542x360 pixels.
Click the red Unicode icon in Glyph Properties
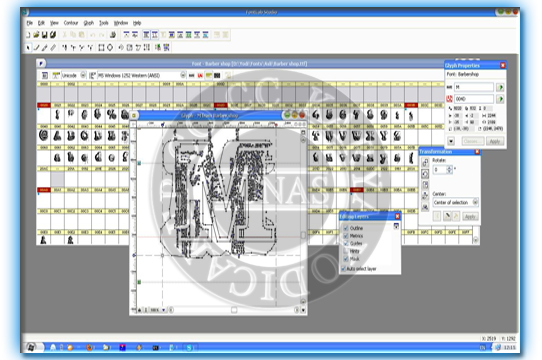click(x=449, y=99)
